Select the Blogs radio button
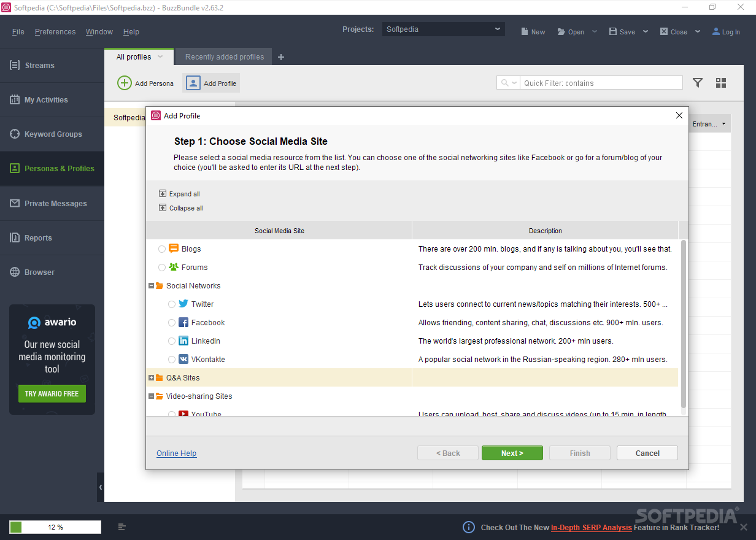The image size is (756, 540). click(162, 249)
